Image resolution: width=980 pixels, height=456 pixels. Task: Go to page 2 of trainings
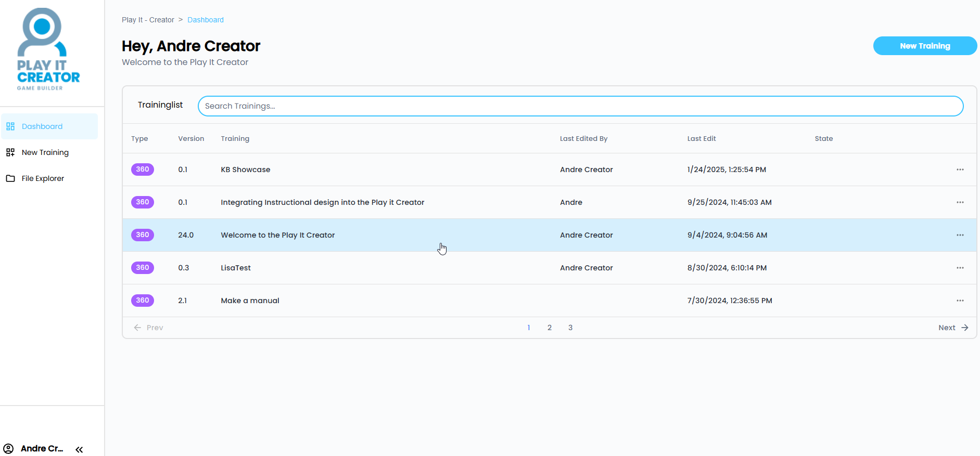(549, 328)
